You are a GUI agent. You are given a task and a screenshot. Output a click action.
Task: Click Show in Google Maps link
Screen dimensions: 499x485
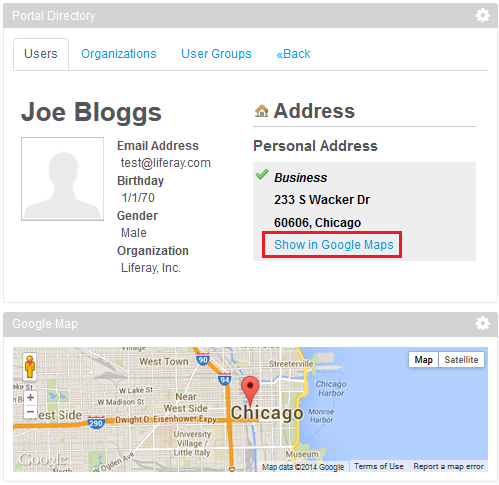click(x=334, y=245)
